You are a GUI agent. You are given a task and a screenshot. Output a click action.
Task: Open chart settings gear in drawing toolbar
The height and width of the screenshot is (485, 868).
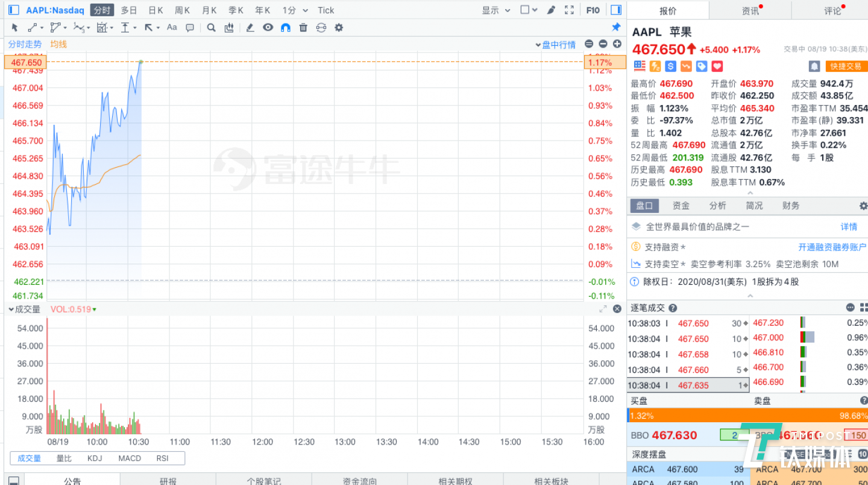(x=339, y=27)
